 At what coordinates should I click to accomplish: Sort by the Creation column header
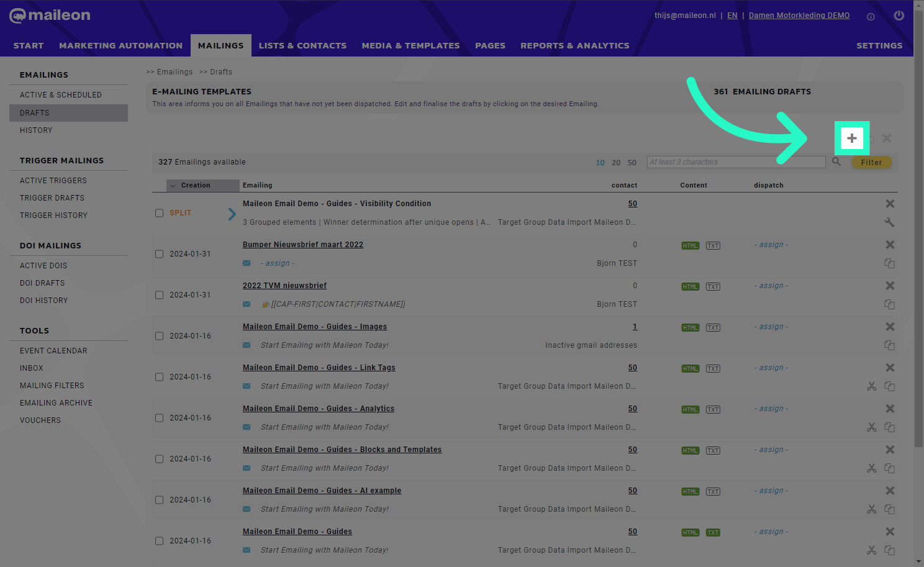[x=202, y=185]
